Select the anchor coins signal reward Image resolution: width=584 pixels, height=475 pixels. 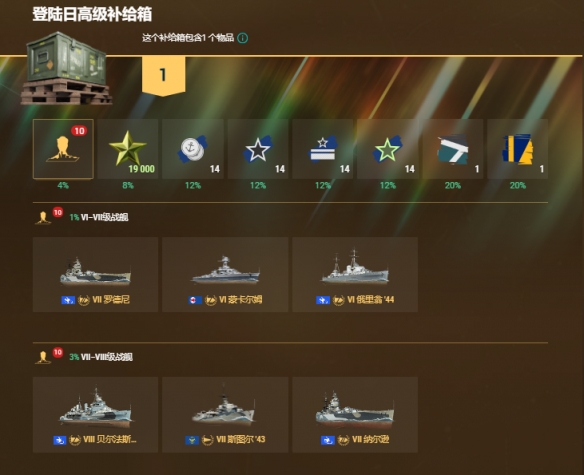click(x=193, y=149)
